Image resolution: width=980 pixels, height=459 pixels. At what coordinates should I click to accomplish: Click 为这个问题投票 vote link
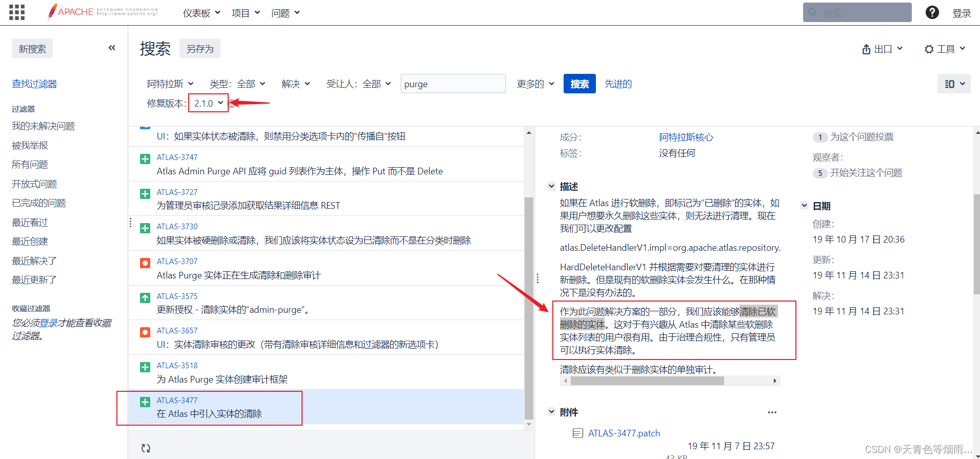pos(862,137)
